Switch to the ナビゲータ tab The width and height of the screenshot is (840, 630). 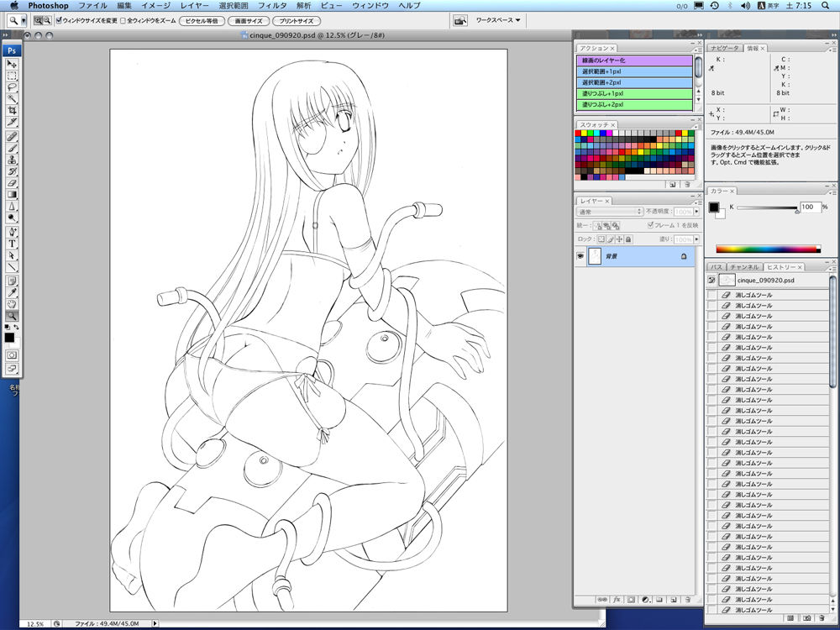725,48
